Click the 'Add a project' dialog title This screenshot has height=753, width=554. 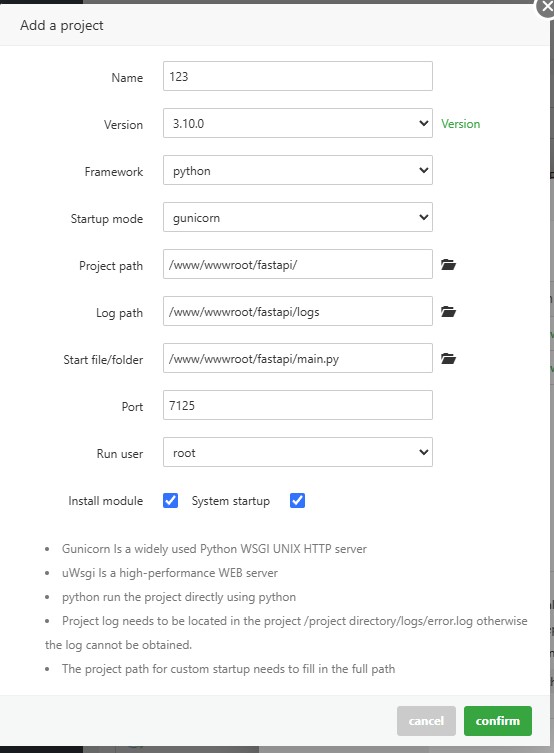(61, 25)
